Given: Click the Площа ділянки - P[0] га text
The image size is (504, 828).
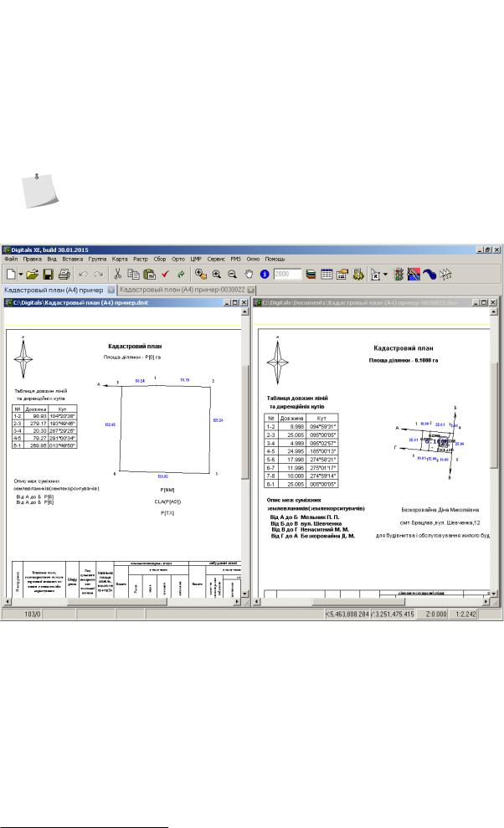Looking at the screenshot, I should (132, 357).
